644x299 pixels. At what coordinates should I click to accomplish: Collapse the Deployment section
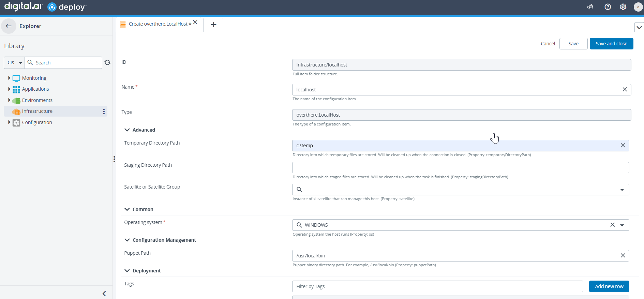127,271
